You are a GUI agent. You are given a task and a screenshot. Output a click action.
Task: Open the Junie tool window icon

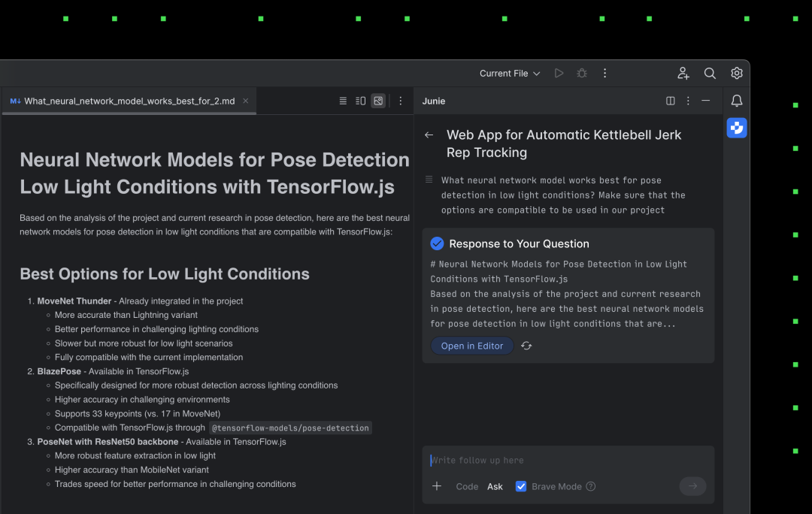(737, 128)
